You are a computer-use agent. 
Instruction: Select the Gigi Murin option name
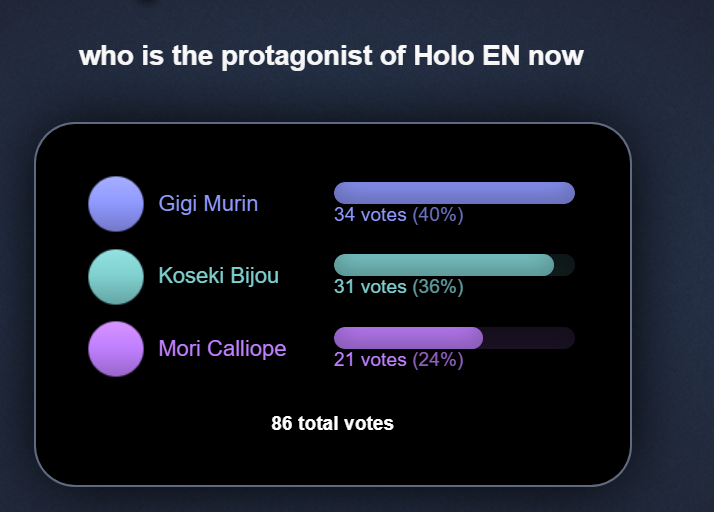point(208,204)
